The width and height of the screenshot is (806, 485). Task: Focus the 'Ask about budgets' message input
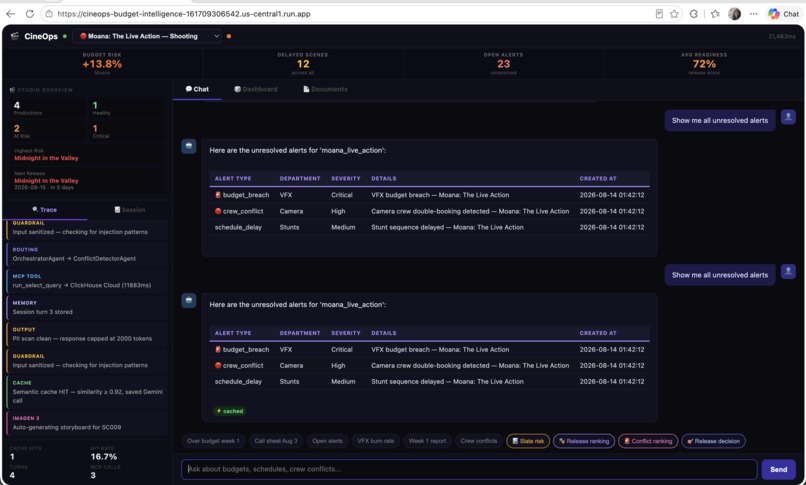pos(469,469)
